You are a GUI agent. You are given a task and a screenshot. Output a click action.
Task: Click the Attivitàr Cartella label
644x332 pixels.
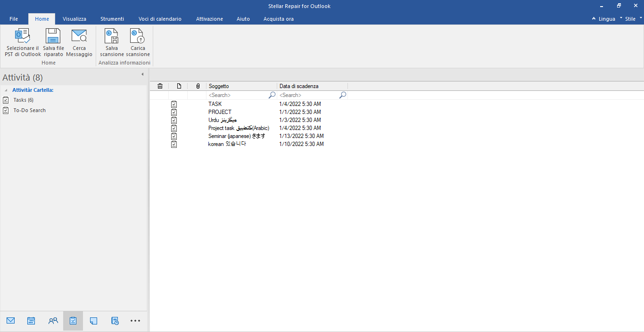click(x=33, y=90)
